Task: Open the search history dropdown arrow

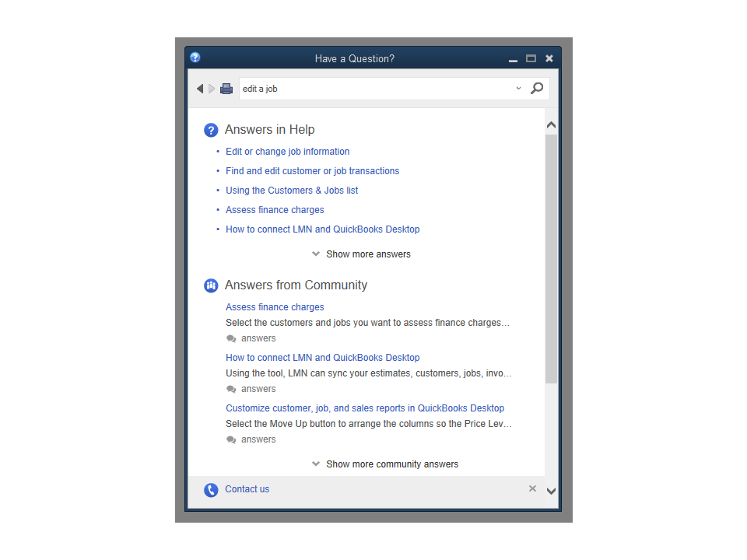Action: tap(518, 89)
